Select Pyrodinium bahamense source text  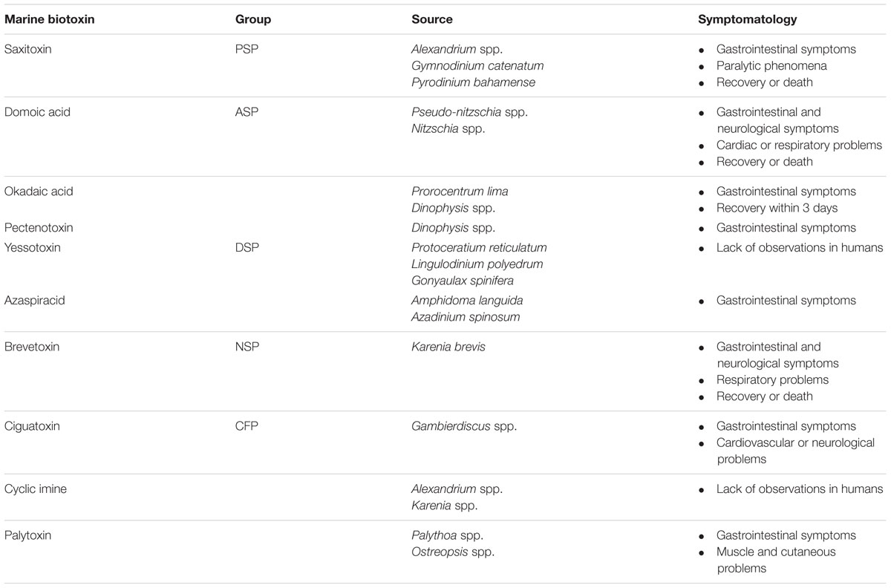coord(474,82)
